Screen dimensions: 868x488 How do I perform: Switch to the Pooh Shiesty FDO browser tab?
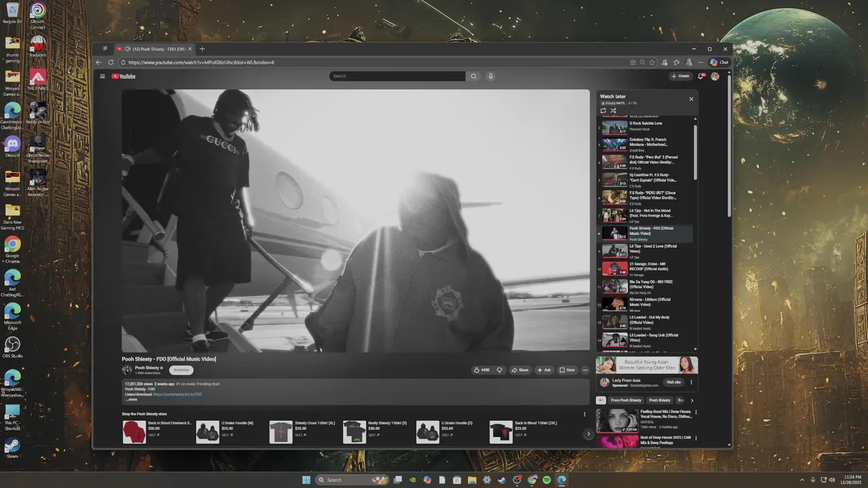pos(154,49)
